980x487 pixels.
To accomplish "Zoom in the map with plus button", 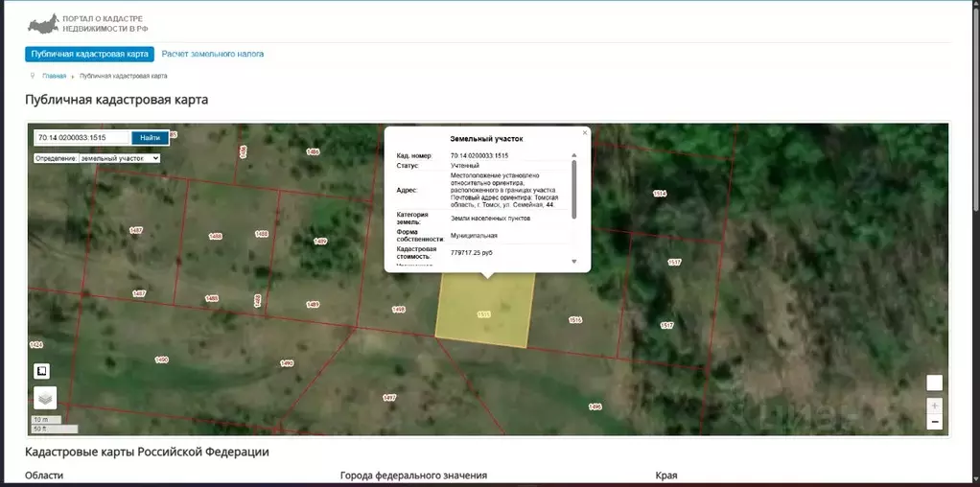I will [x=934, y=406].
